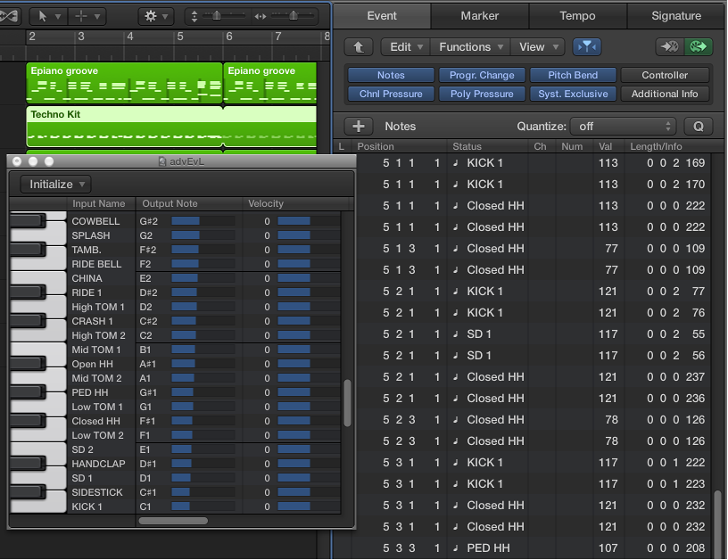Enable the green Catch playhead icon
The height and width of the screenshot is (560, 728).
699,46
